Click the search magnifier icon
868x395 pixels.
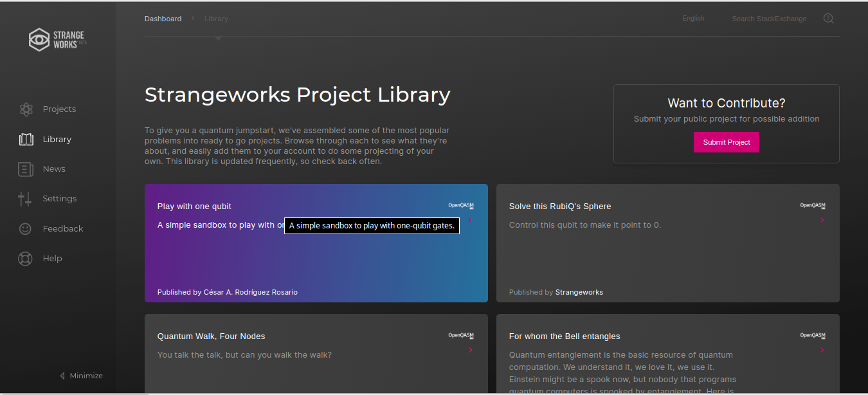pos(829,19)
